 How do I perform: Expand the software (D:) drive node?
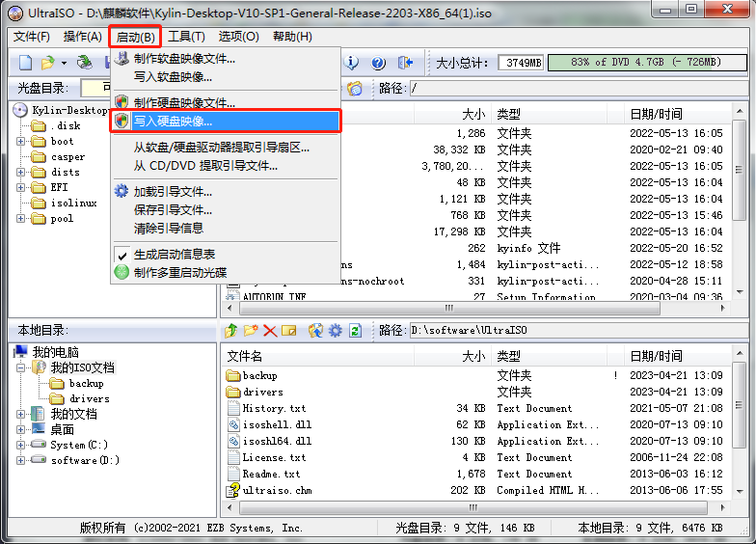pyautogui.click(x=21, y=460)
